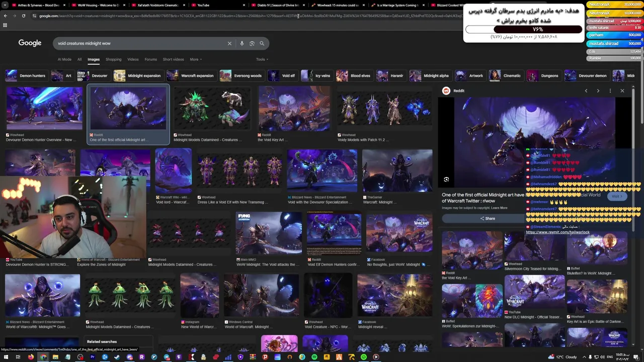The image size is (644, 362).
Task: Click the magnifier search button
Action: click(x=262, y=43)
